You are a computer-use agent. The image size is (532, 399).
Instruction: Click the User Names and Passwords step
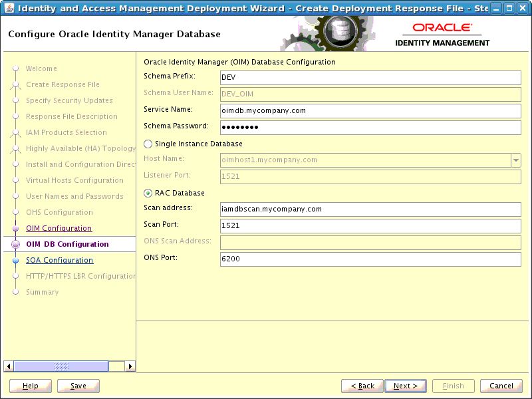point(74,196)
